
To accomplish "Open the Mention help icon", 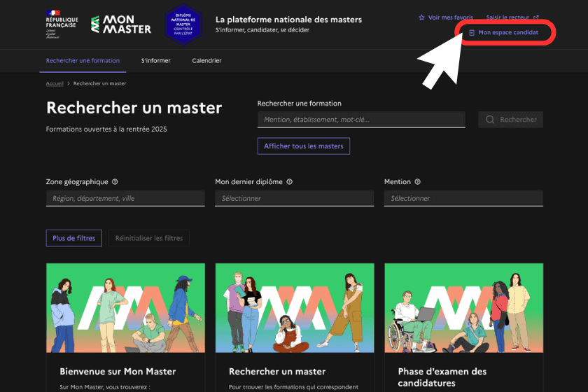I will click(x=417, y=181).
